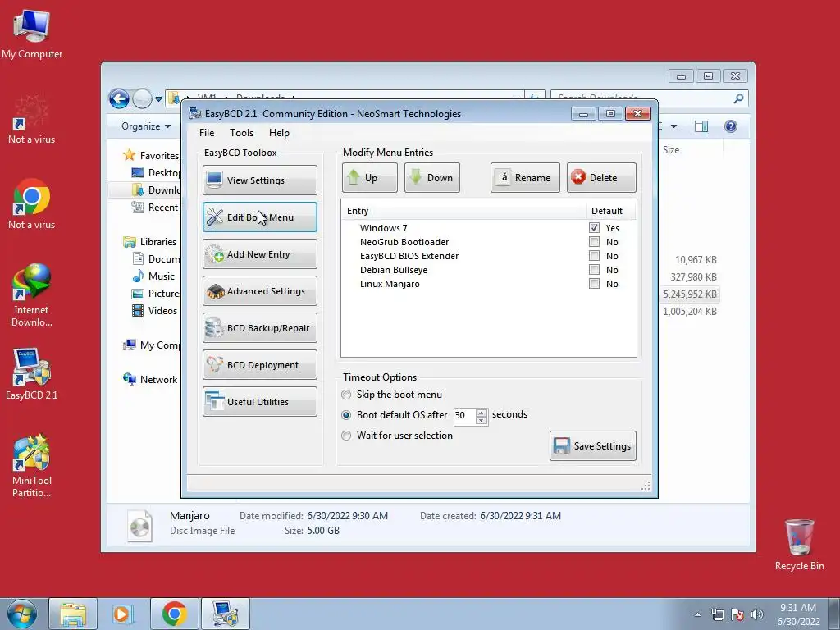Image resolution: width=840 pixels, height=630 pixels.
Task: Select the EasyBCD BIOS Extender entry
Action: (x=489, y=256)
